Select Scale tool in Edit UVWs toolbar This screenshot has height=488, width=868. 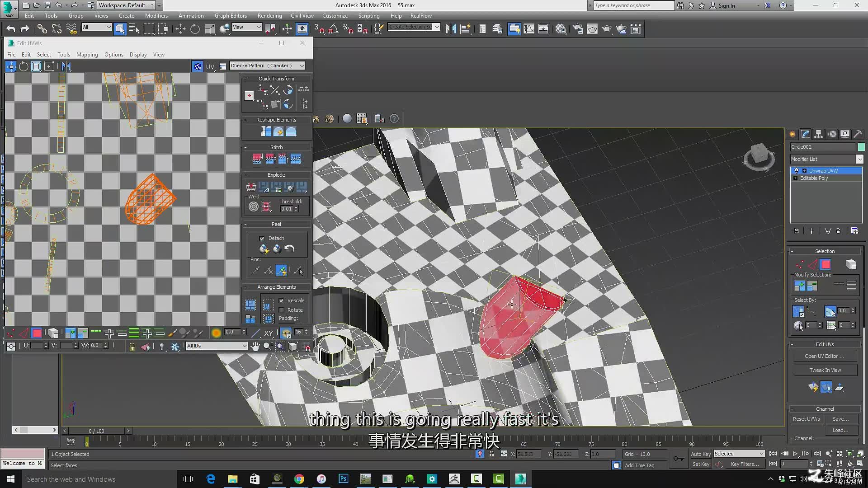[36, 66]
